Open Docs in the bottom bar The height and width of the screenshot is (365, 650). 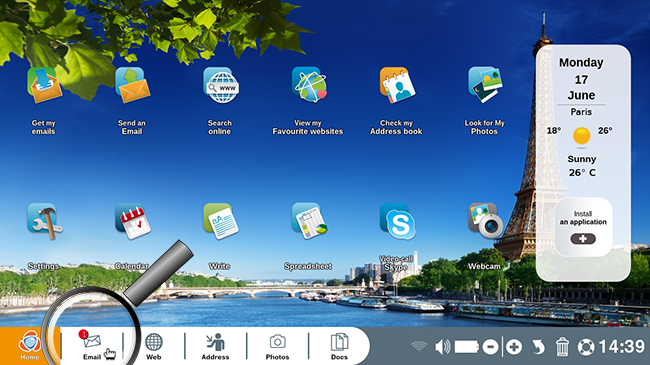coord(339,346)
